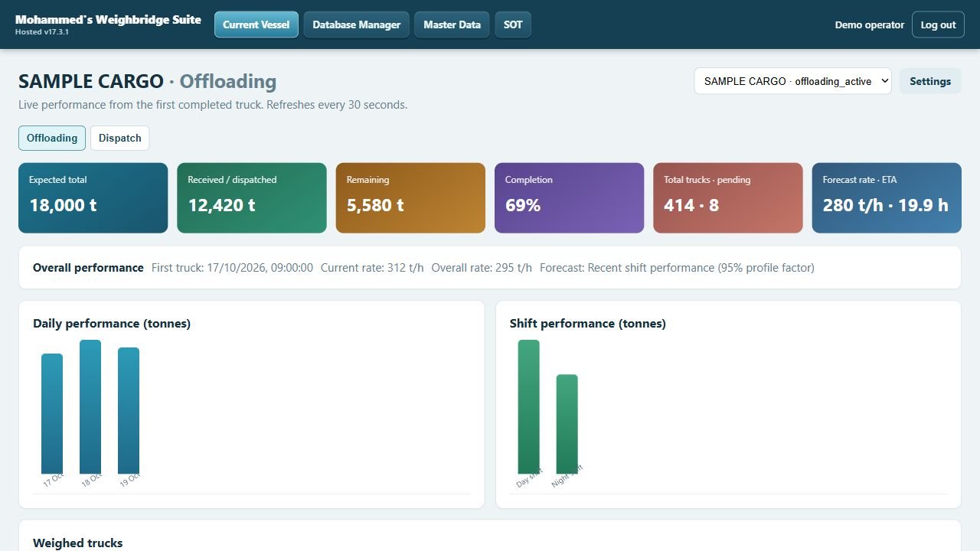Image resolution: width=980 pixels, height=551 pixels.
Task: Click the Received / dispatched card
Action: pos(252,197)
